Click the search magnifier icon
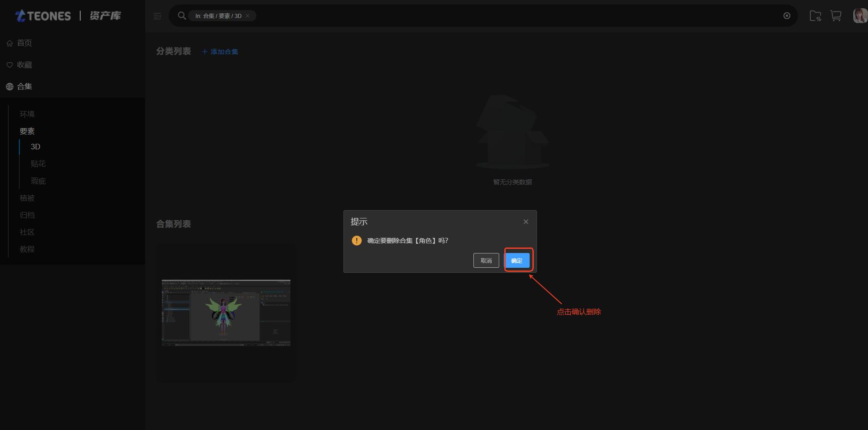This screenshot has width=868, height=430. (182, 16)
